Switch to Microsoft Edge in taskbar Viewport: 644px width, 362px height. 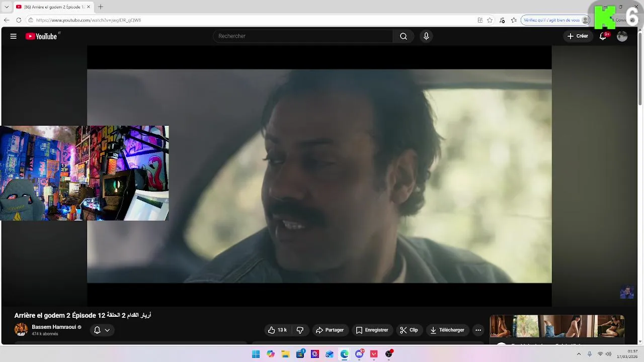pos(344,354)
